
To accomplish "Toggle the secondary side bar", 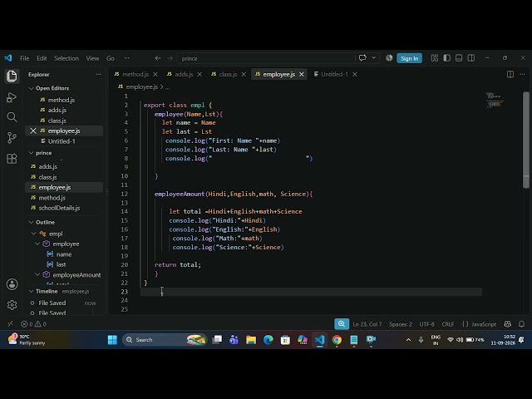I will [x=471, y=58].
